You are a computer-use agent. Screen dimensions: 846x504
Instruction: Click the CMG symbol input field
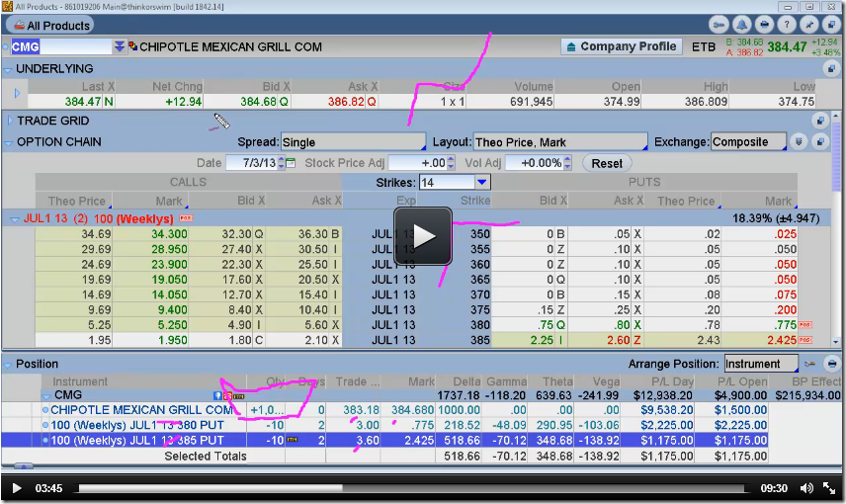61,47
